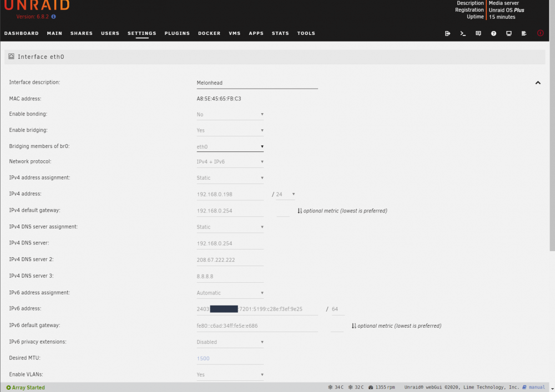Viewport: 555px width, 392px height.
Task: Click the Interface eth0 section icon
Action: pos(11,56)
